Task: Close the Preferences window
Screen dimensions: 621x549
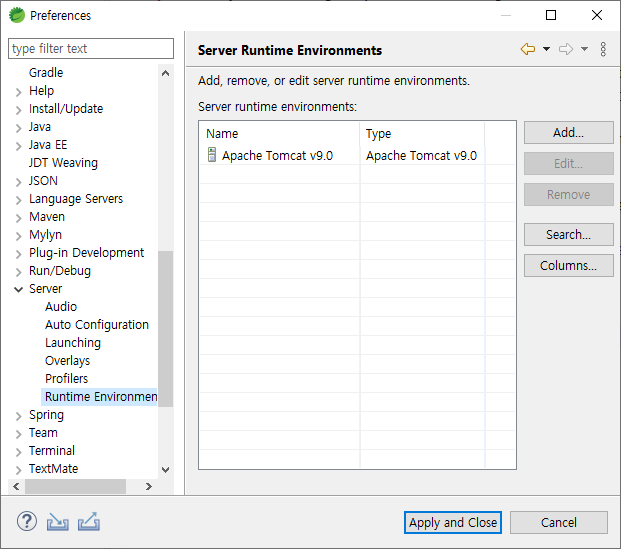Action: click(597, 15)
